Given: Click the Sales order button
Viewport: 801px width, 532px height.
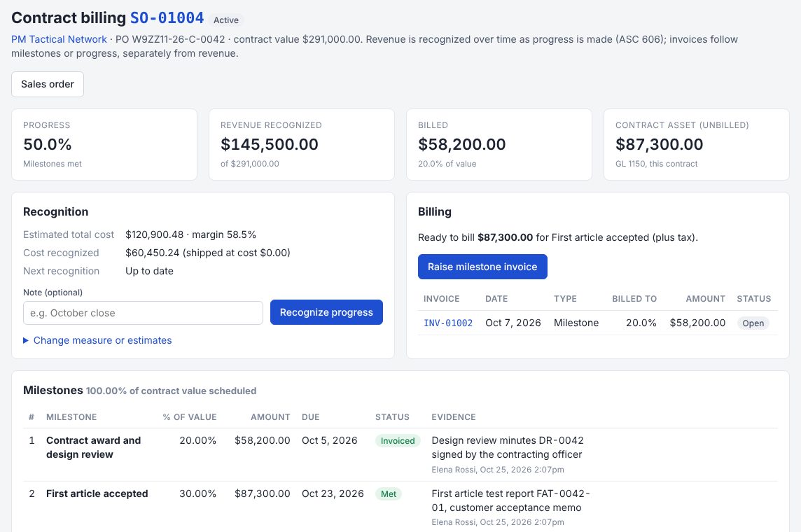Looking at the screenshot, I should 48,84.
